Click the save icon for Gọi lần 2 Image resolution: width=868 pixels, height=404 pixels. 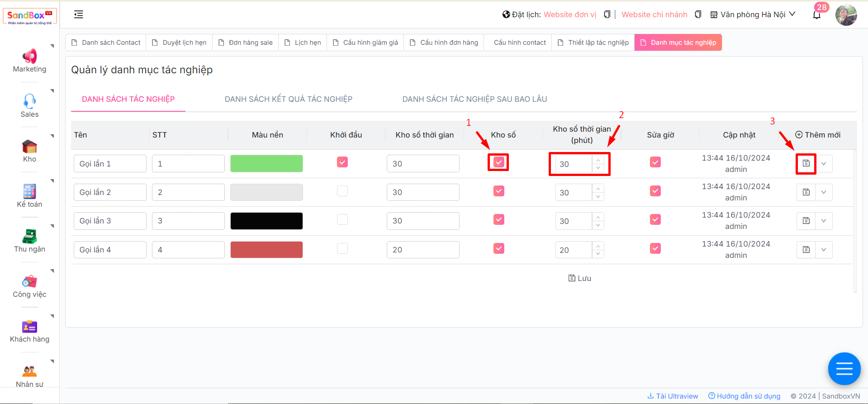(806, 192)
